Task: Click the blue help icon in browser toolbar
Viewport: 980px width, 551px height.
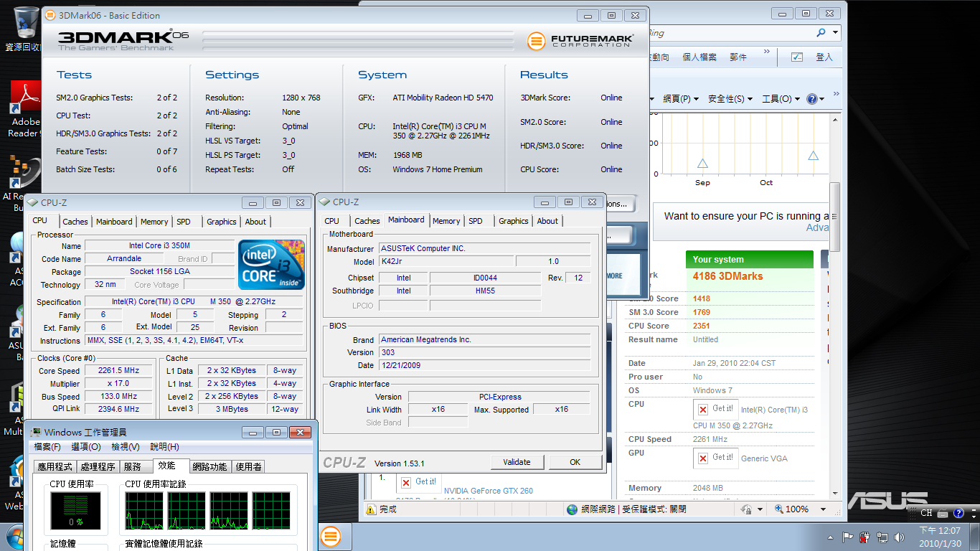Action: coord(811,99)
